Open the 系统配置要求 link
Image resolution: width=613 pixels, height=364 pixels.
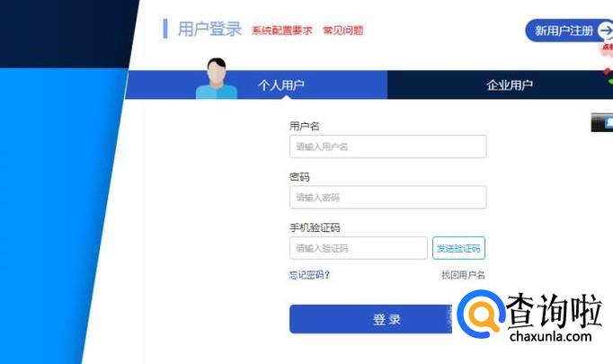click(x=282, y=31)
